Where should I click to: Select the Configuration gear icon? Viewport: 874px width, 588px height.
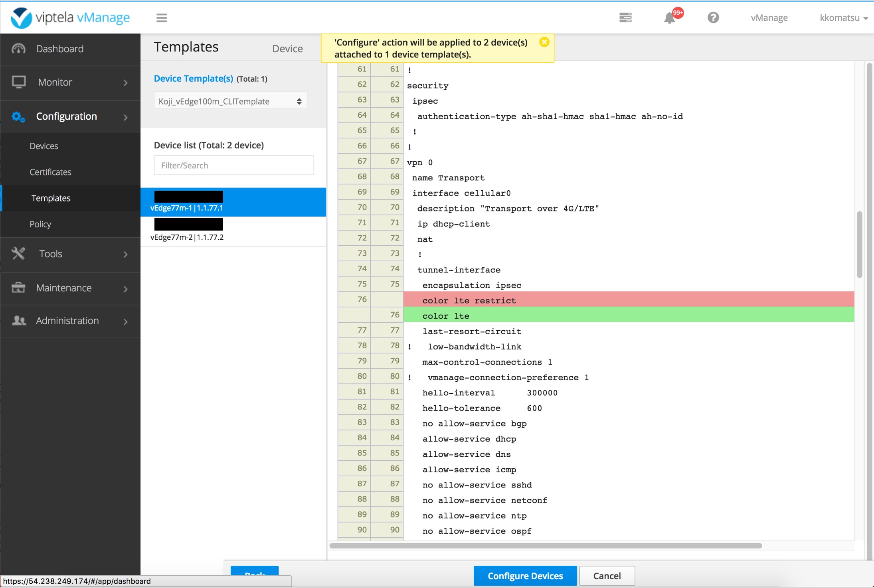coord(18,116)
